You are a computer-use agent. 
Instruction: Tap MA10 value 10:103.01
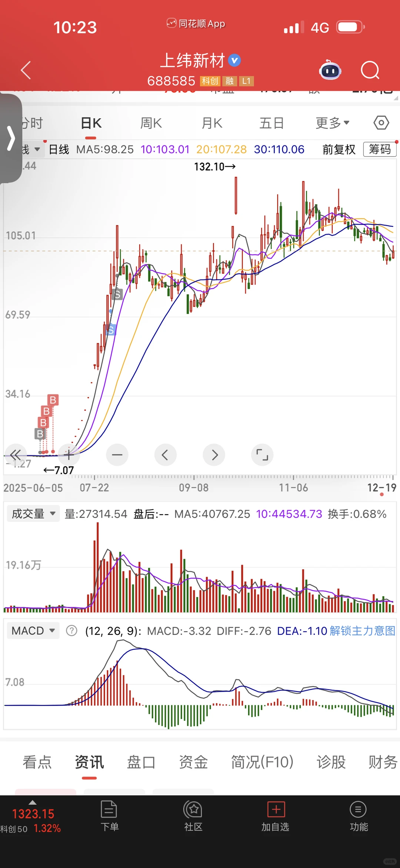pyautogui.click(x=165, y=149)
